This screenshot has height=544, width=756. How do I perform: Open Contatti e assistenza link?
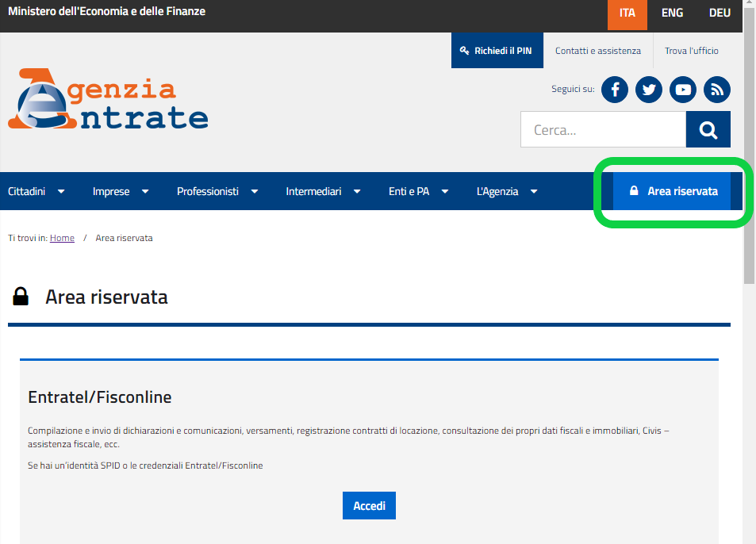point(598,51)
